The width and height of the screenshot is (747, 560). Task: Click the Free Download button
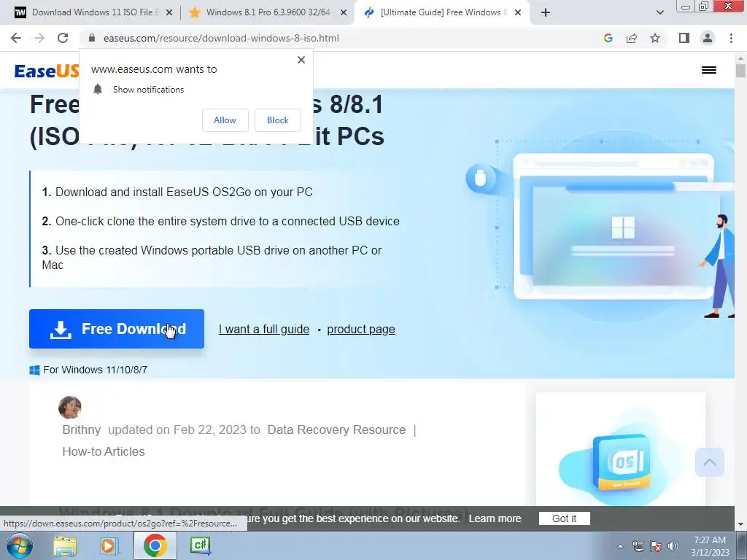[117, 329]
